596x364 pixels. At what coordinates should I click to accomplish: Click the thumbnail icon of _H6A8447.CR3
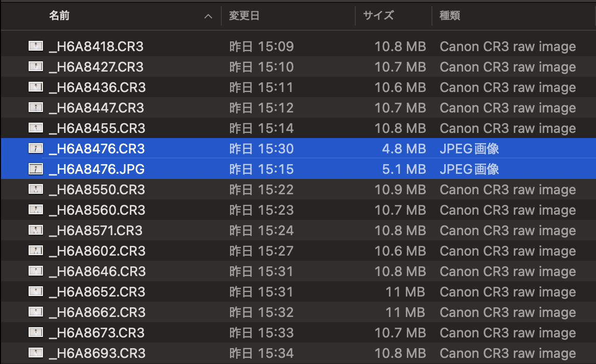coord(36,108)
